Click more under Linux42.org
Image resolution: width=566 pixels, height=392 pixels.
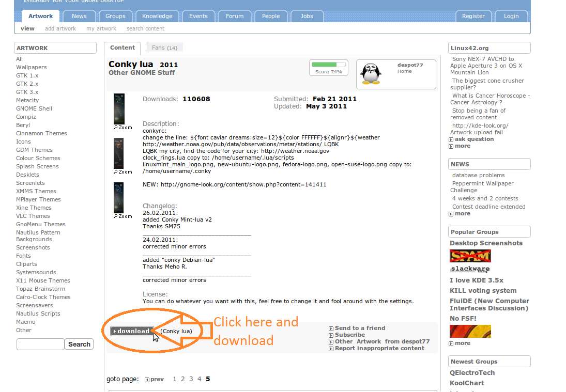point(463,146)
